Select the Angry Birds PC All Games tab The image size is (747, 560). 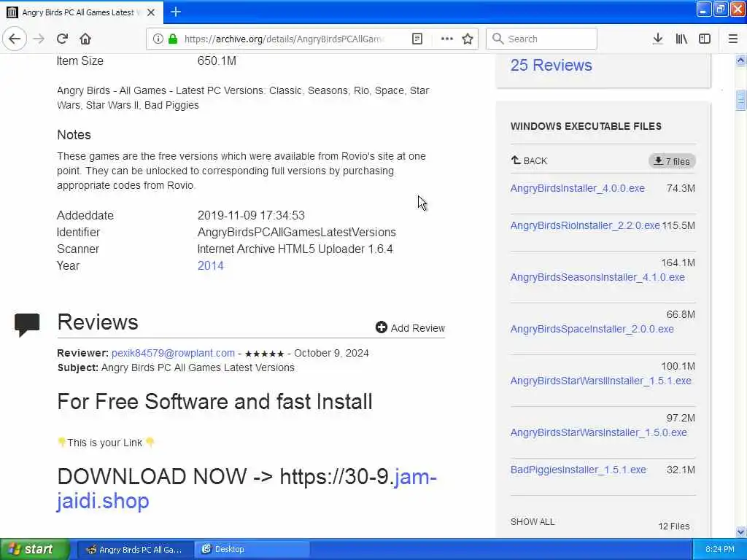point(82,12)
